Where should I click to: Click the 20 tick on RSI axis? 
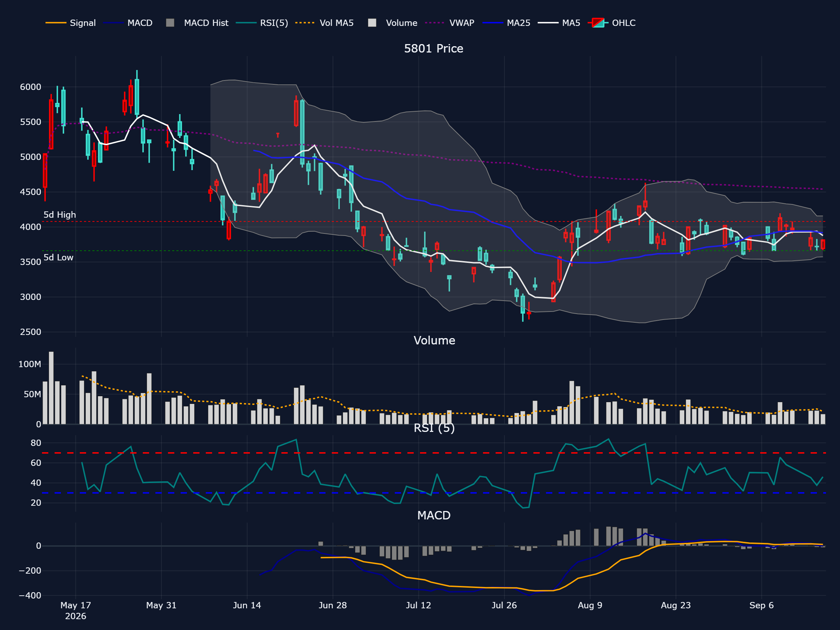36,503
